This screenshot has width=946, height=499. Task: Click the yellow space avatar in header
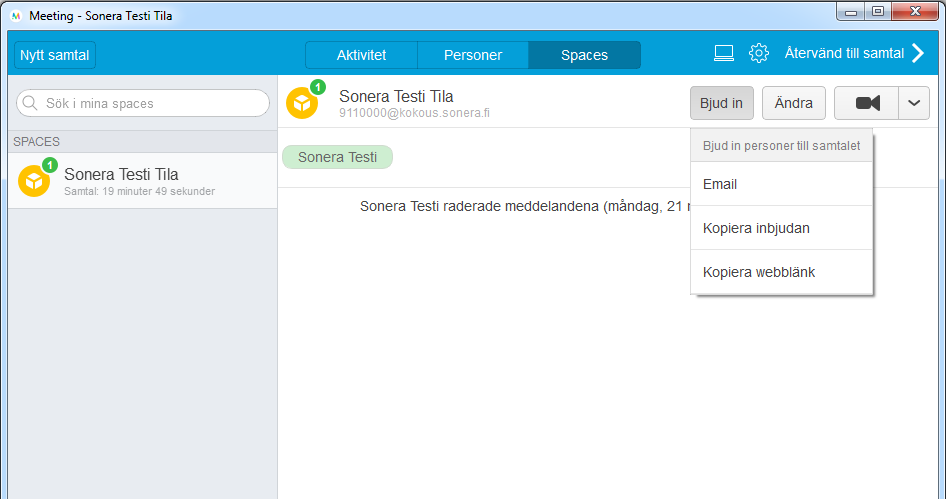pyautogui.click(x=302, y=104)
